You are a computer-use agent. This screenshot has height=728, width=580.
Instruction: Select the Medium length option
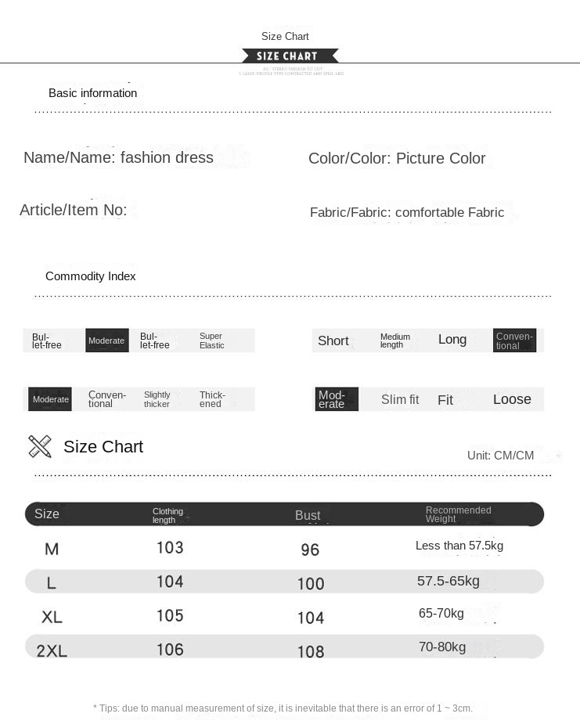pyautogui.click(x=395, y=341)
